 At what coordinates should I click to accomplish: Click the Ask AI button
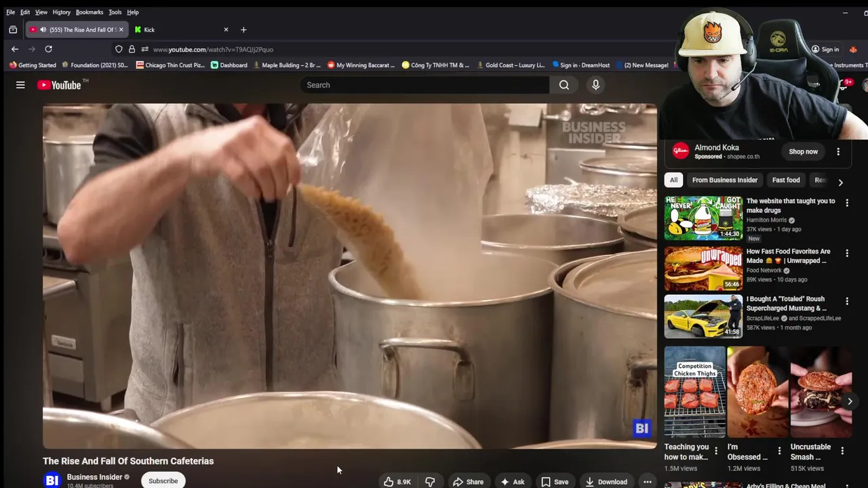[x=512, y=482]
